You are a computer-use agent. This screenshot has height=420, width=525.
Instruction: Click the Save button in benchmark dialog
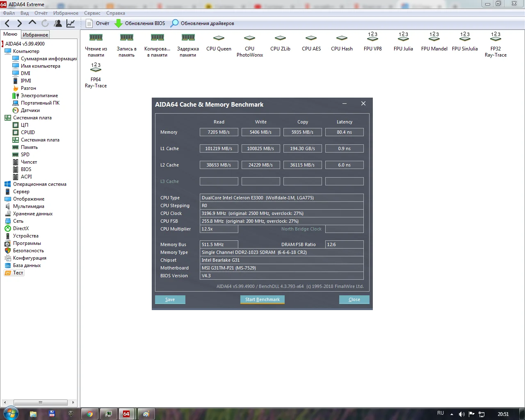tap(170, 299)
